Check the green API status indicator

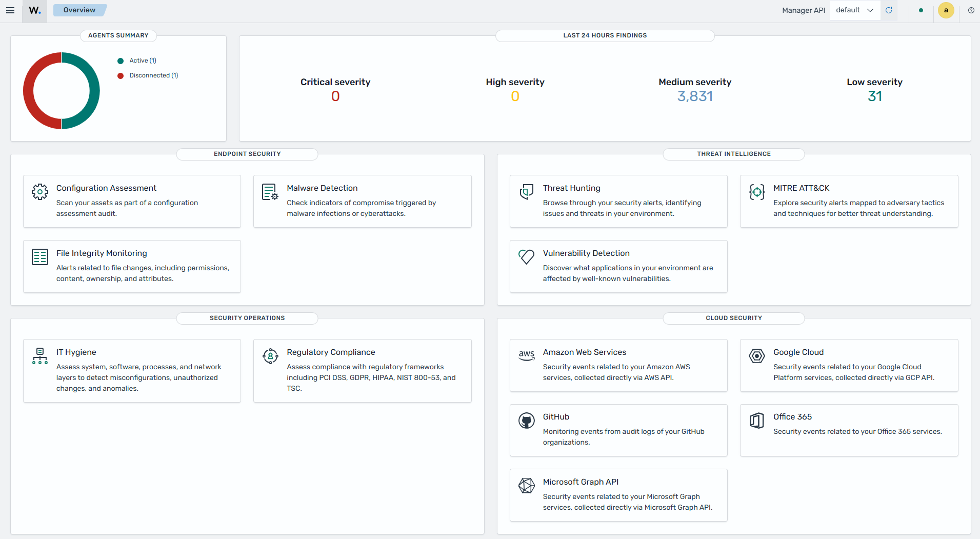coord(921,10)
